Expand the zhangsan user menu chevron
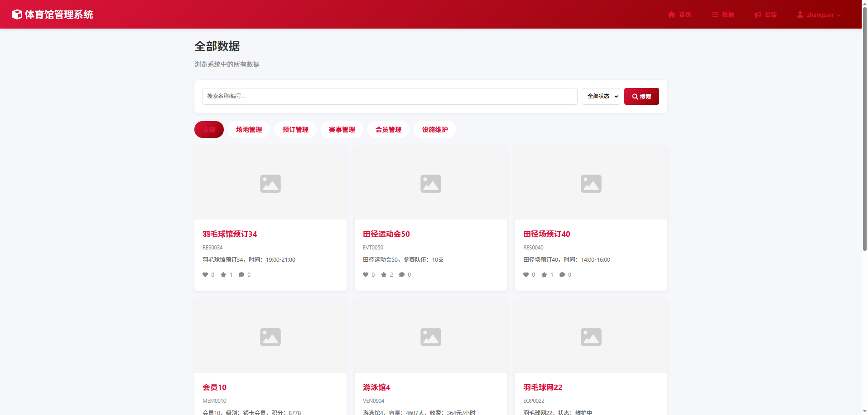This screenshot has height=415, width=868. [839, 15]
